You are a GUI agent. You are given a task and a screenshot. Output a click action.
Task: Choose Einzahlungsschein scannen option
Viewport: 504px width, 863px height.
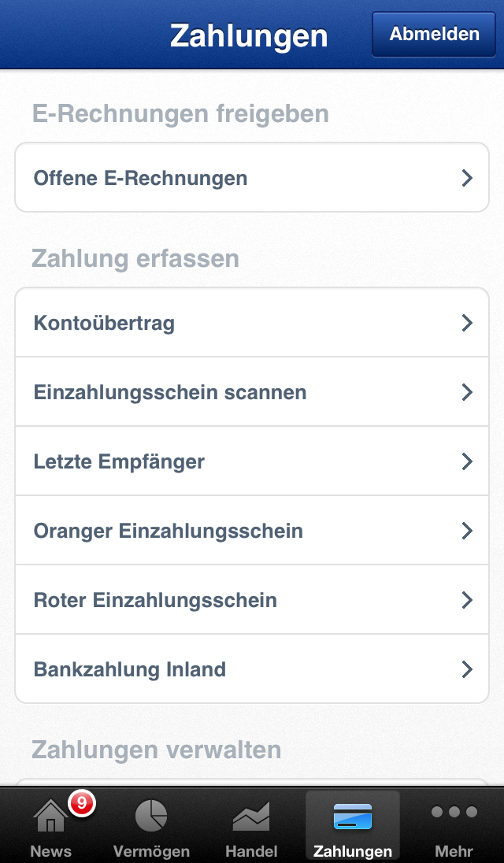(x=170, y=392)
